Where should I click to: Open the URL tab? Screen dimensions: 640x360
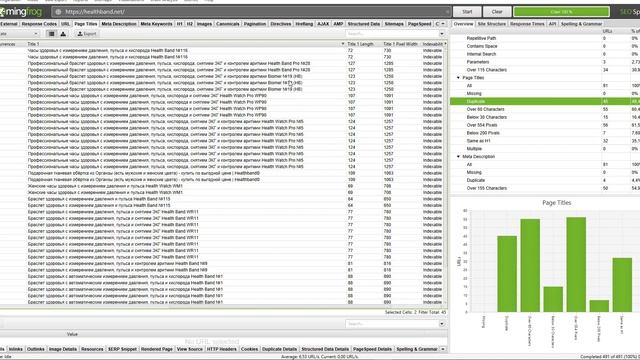pyautogui.click(x=65, y=24)
